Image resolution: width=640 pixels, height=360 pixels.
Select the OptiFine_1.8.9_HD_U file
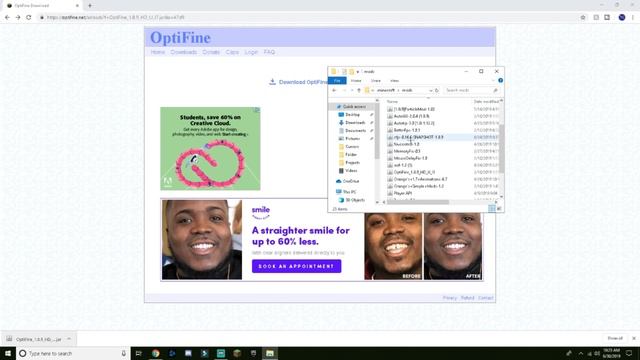(414, 172)
